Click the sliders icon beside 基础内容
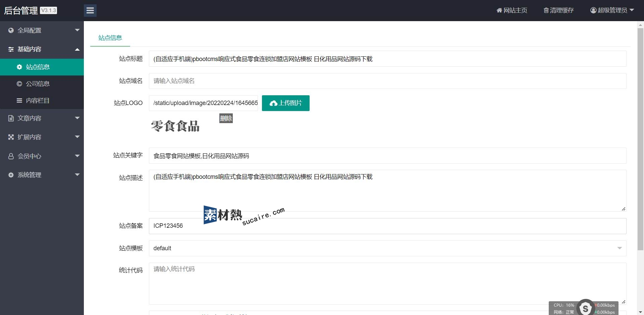644x315 pixels. (x=11, y=49)
